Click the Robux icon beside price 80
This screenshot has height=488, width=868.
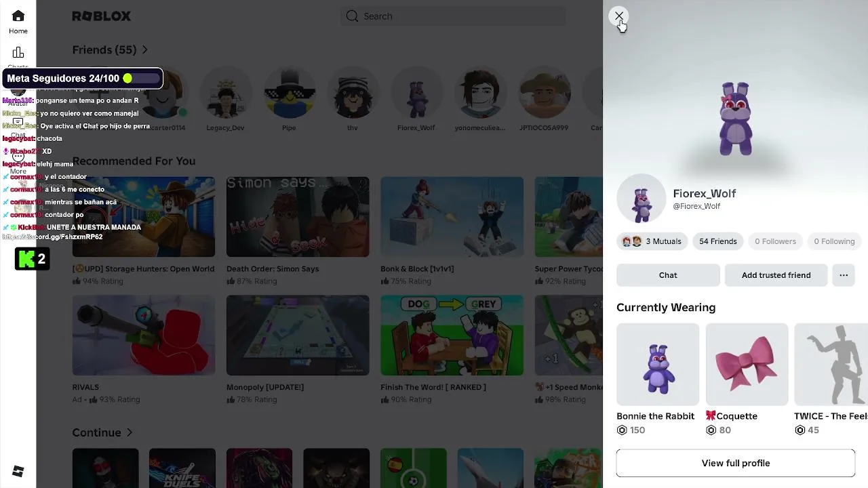pyautogui.click(x=711, y=430)
